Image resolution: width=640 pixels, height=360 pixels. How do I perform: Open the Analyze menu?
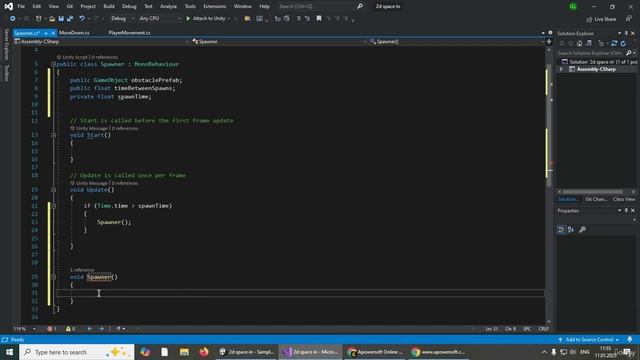point(168,7)
